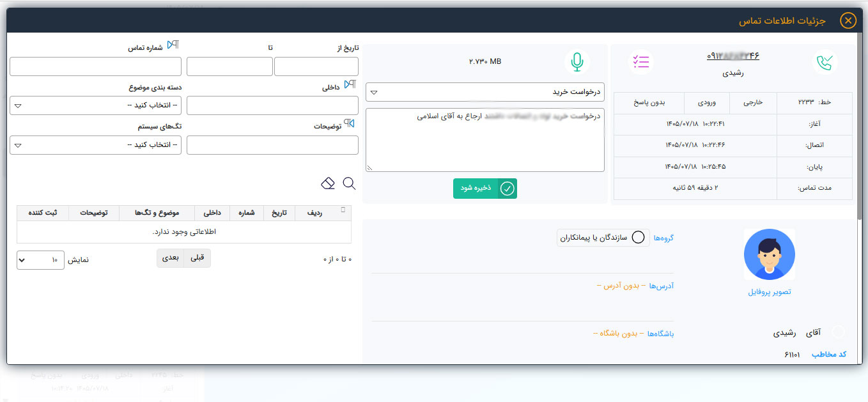The width and height of the screenshot is (868, 402).
Task: Open the درخواست خرید subject dropdown
Action: tap(485, 92)
